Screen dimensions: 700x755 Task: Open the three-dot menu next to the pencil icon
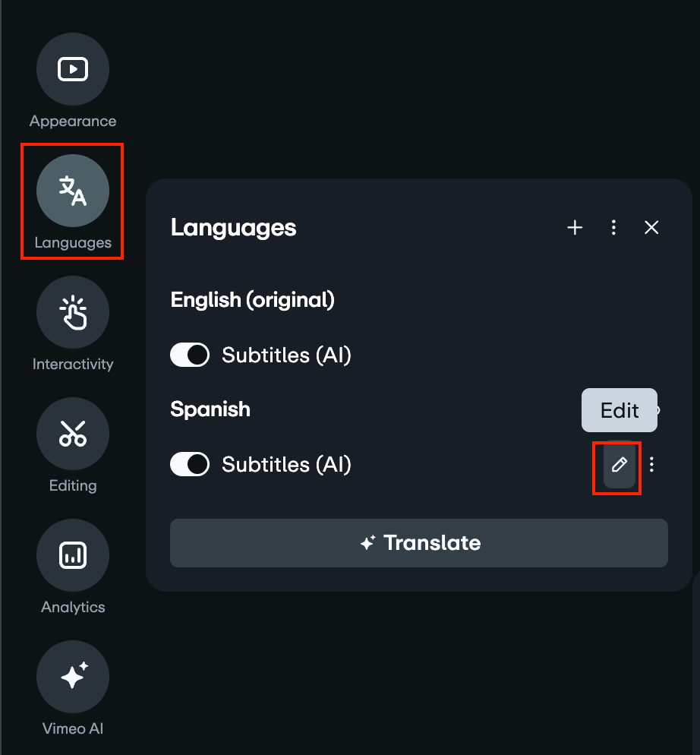651,464
